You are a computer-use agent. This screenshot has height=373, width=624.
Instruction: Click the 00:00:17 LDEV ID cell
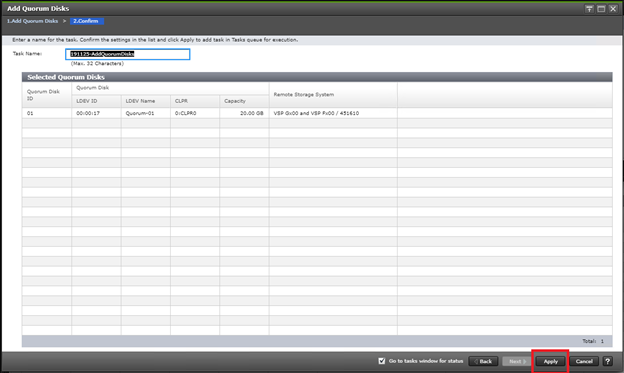coord(96,113)
